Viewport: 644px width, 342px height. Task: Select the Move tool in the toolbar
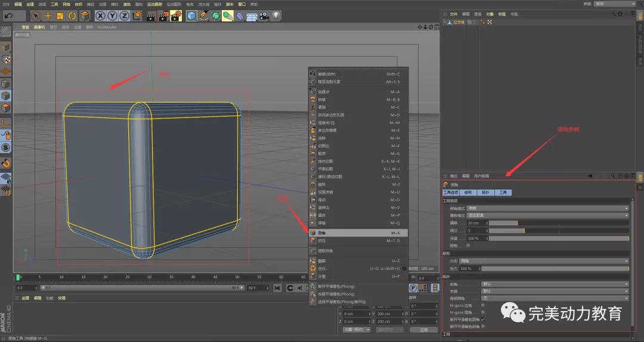pos(48,16)
